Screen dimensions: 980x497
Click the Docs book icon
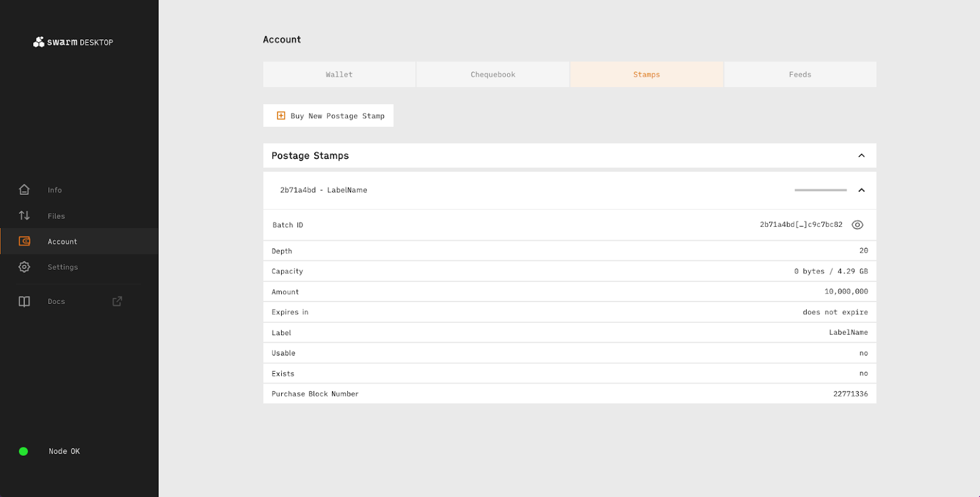pyautogui.click(x=24, y=302)
